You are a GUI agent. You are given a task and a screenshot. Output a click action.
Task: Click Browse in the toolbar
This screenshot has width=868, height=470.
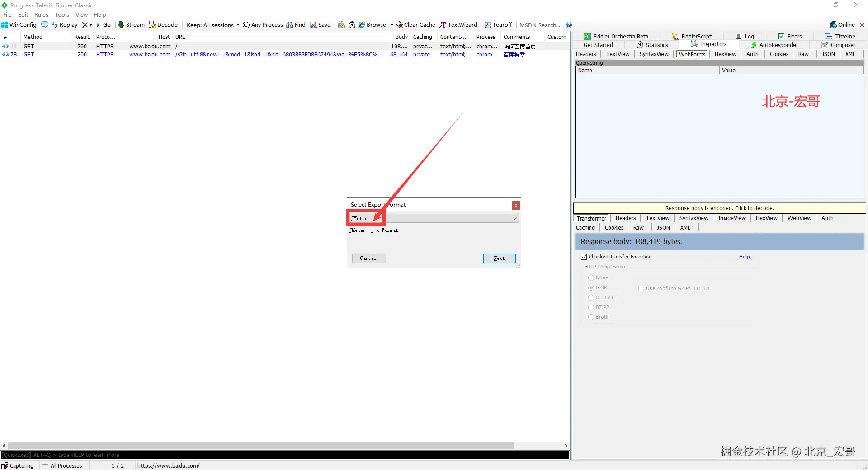[x=373, y=25]
